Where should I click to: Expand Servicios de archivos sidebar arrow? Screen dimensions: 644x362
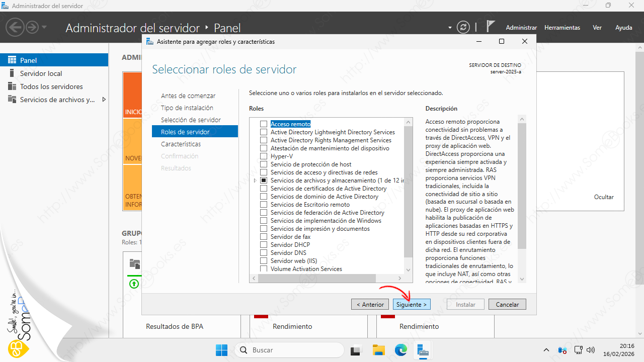104,100
